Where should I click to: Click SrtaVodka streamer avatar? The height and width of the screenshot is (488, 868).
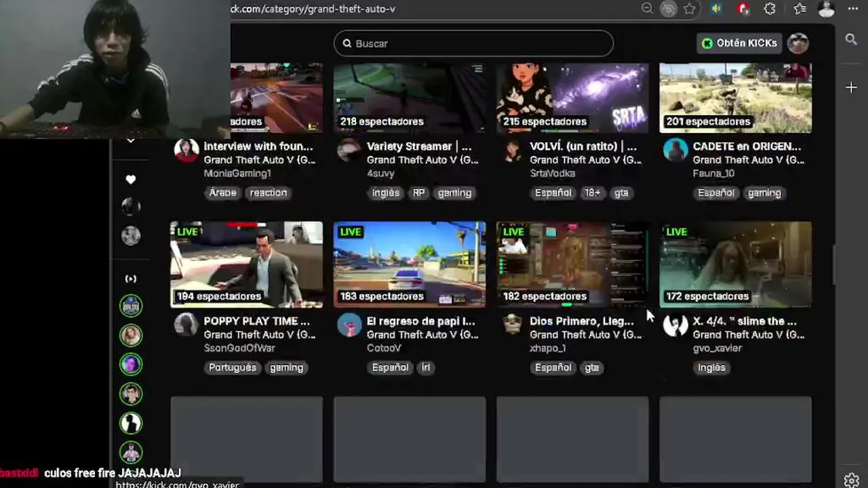(513, 150)
